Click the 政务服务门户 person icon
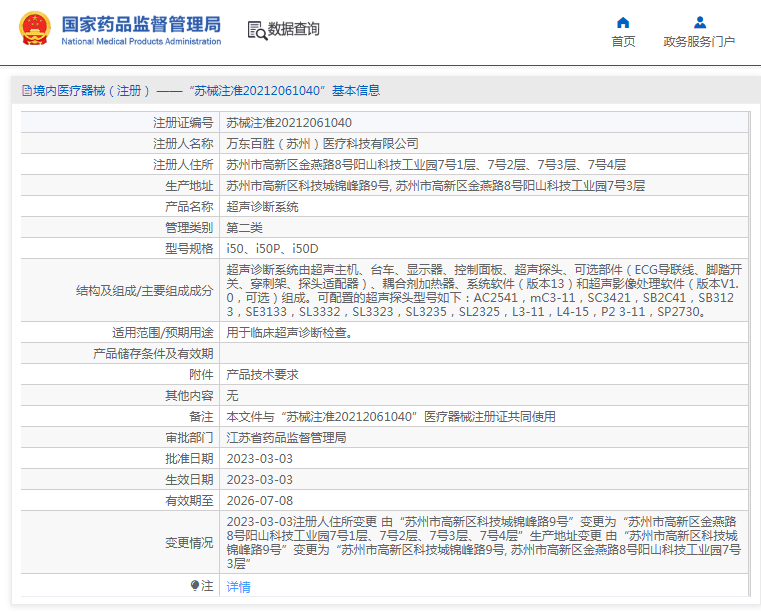761x614 pixels. [x=699, y=22]
